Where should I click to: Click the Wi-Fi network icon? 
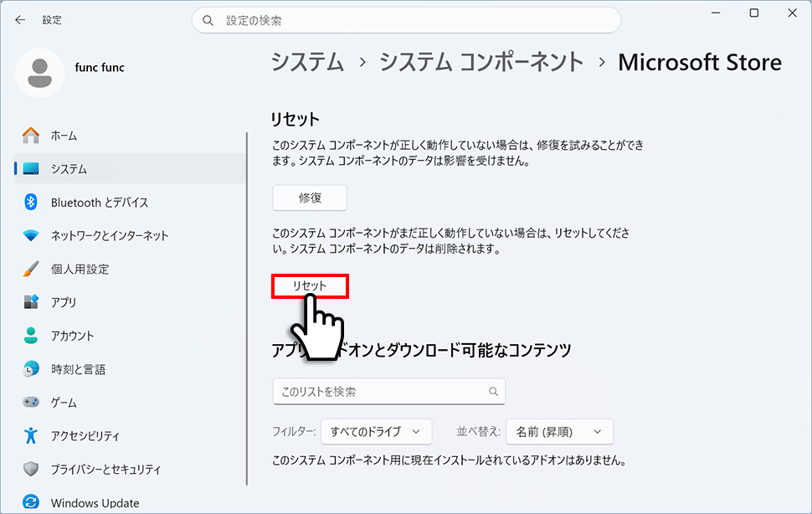pos(31,235)
